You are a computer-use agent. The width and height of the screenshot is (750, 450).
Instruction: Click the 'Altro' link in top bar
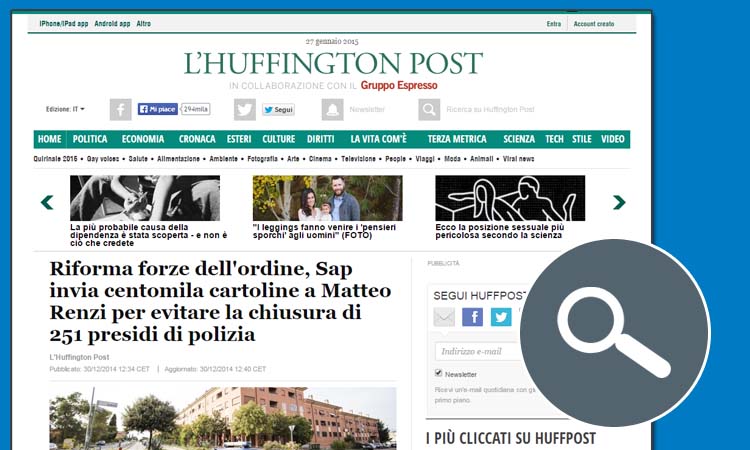[x=143, y=23]
